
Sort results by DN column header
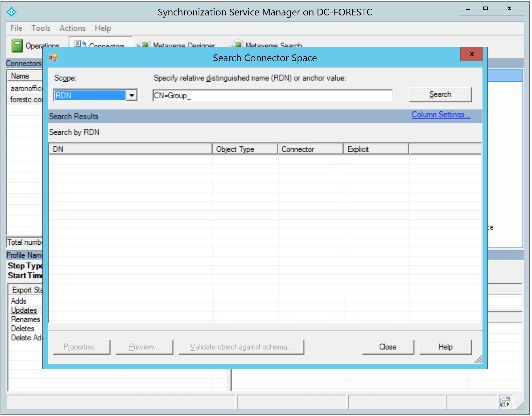130,149
